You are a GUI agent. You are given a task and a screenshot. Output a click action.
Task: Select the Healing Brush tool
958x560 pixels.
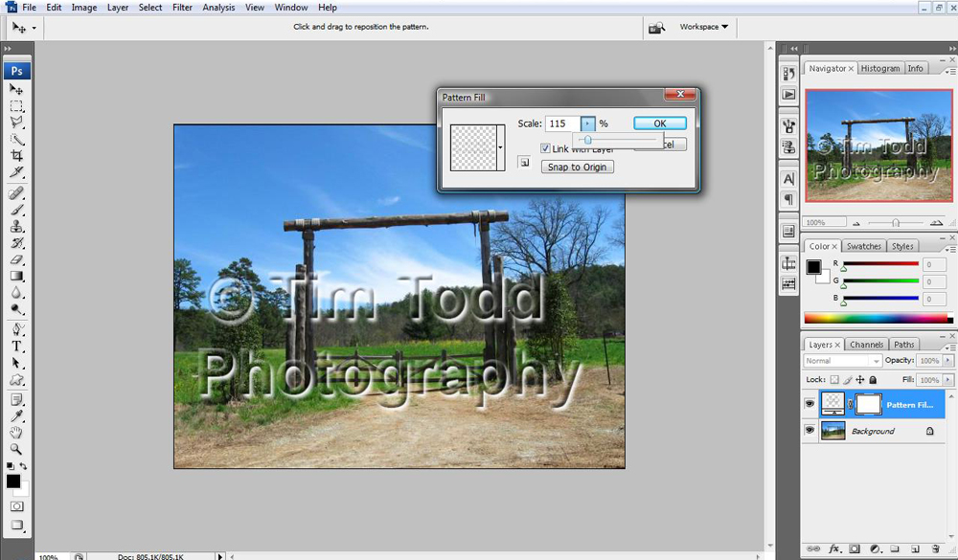coord(16,193)
